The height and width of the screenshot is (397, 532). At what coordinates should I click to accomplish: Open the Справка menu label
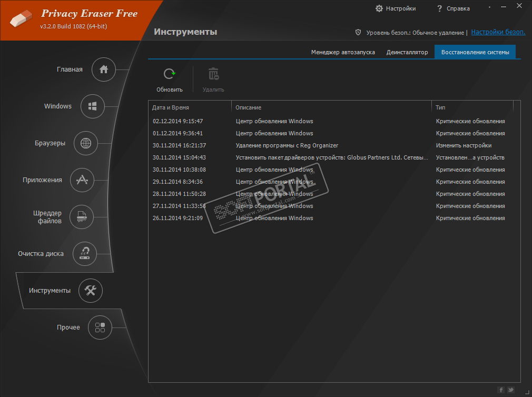pyautogui.click(x=458, y=8)
